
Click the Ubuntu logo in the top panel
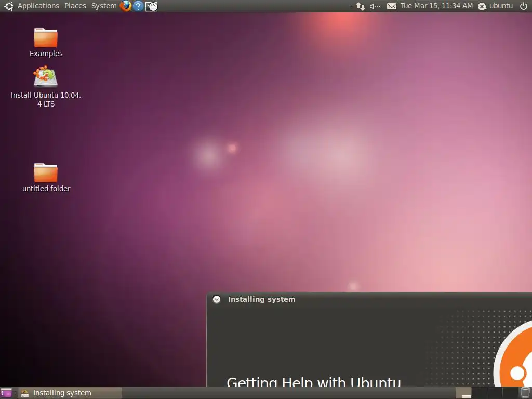8,6
